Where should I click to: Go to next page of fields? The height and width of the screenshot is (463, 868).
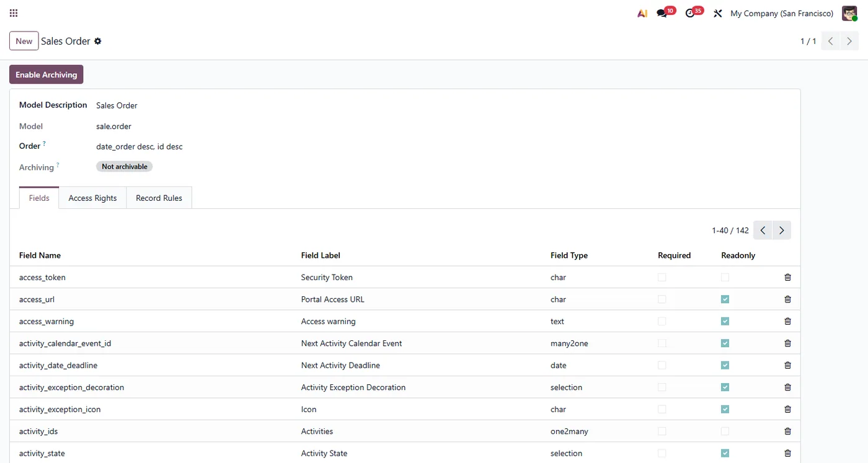click(782, 230)
